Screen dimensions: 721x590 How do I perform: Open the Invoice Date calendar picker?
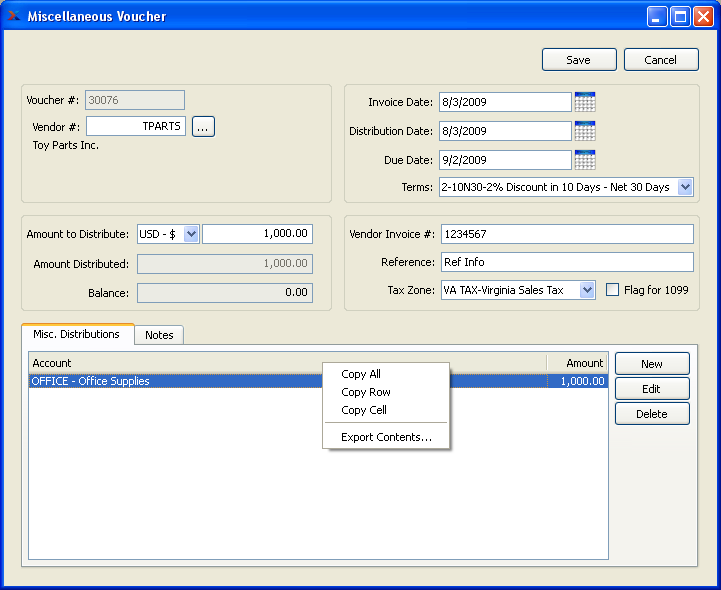coord(585,102)
